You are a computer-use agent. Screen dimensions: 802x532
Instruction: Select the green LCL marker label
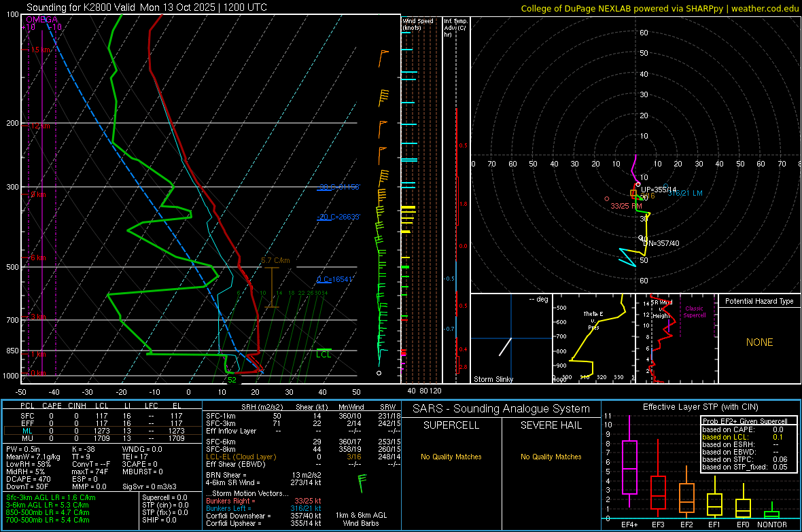tap(324, 355)
